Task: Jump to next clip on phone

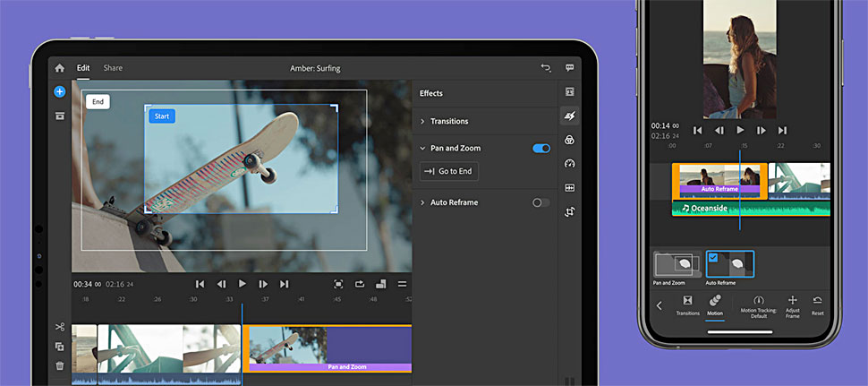Action: click(782, 130)
